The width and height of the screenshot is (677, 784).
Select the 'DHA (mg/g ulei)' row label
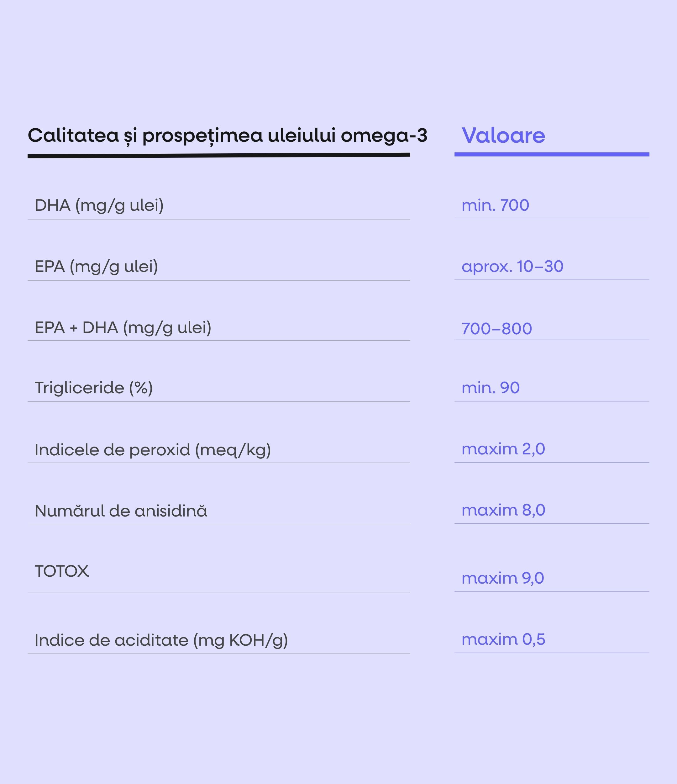tap(99, 205)
